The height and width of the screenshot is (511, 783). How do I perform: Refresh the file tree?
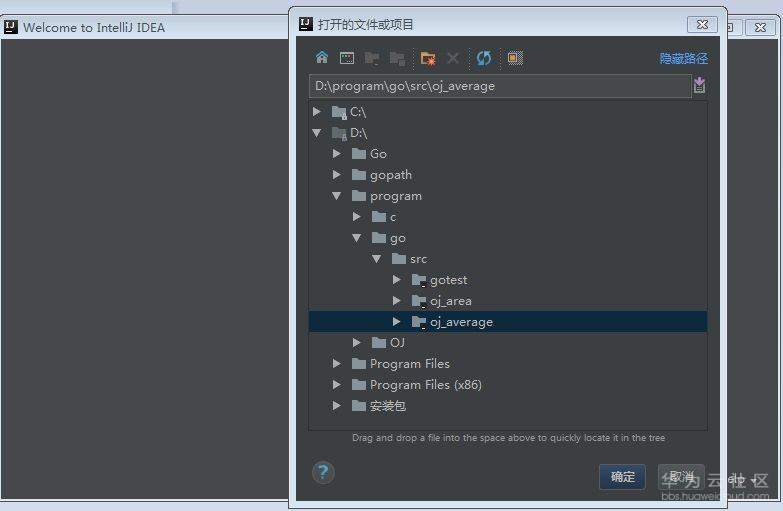(484, 58)
